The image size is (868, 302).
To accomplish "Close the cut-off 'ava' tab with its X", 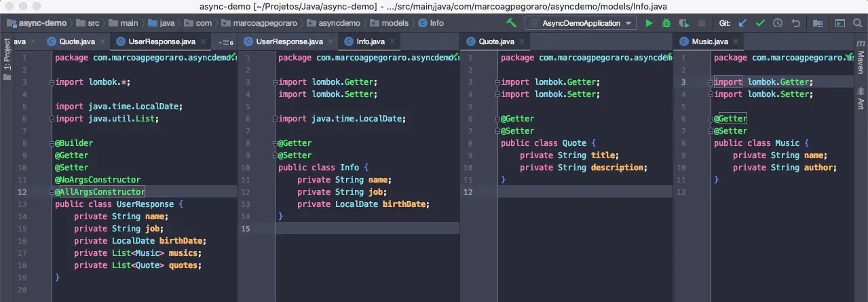I will pyautogui.click(x=32, y=42).
